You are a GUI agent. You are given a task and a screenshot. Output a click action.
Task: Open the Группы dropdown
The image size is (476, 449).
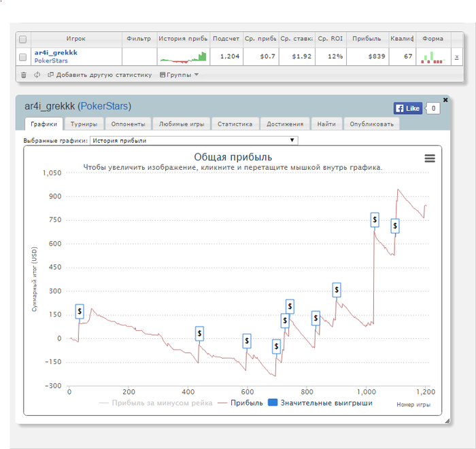point(179,75)
